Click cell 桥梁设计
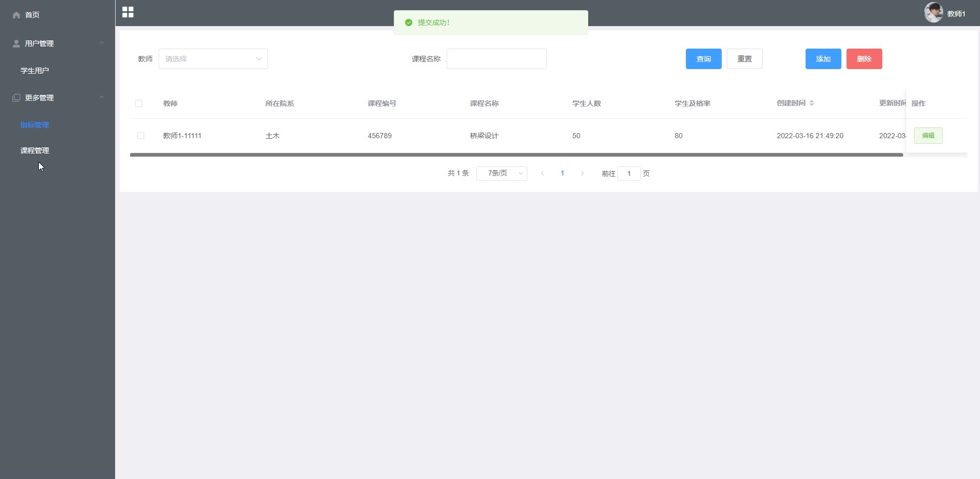The width and height of the screenshot is (980, 479). [x=484, y=136]
